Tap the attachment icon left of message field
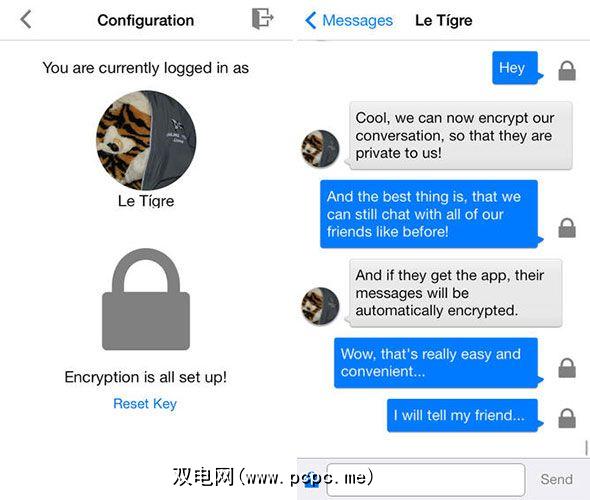The image size is (590, 500). 312,480
